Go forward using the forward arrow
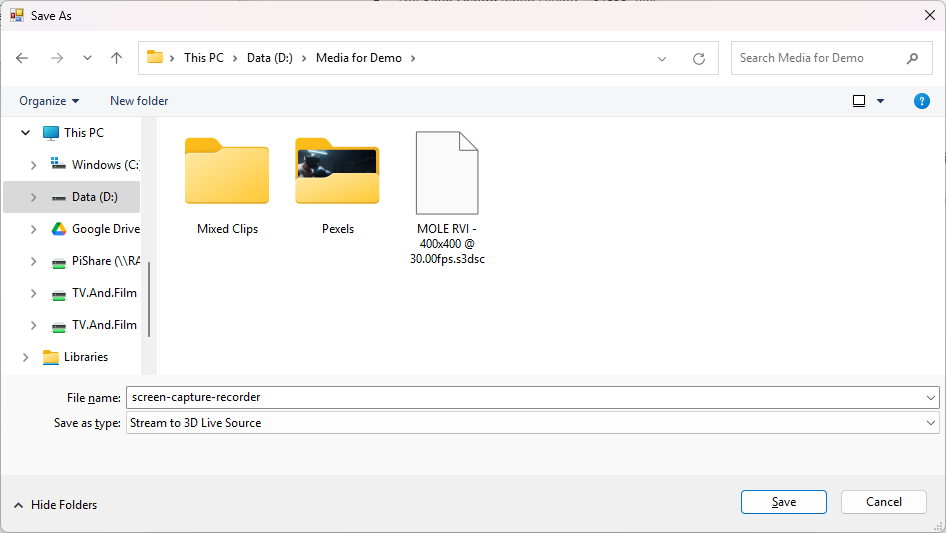Viewport: 946px width, 533px height. pos(57,58)
